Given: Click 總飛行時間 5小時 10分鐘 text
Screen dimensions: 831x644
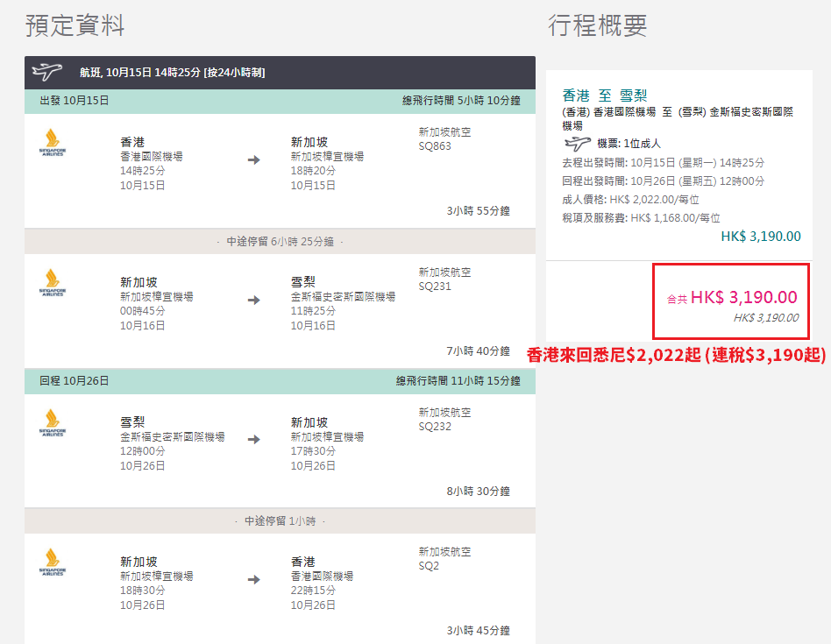Looking at the screenshot, I should point(461,100).
